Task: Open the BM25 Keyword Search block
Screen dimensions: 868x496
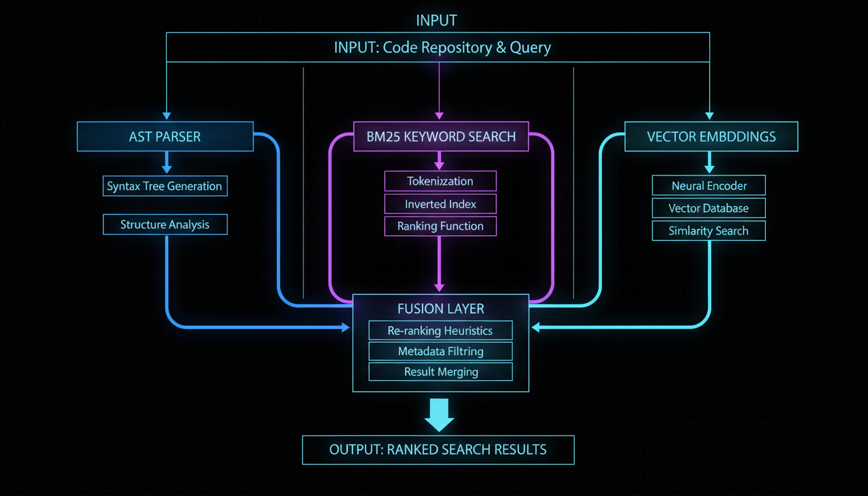Action: [x=440, y=136]
